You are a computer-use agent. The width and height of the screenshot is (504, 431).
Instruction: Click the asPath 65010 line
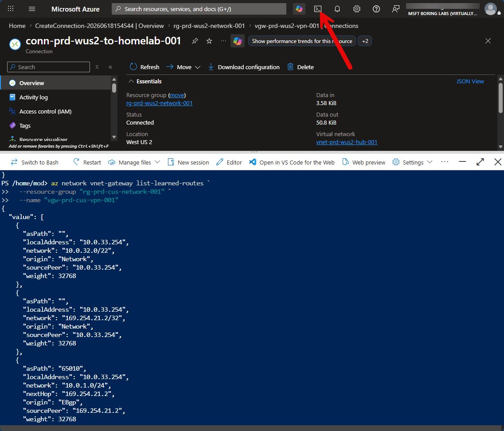coord(55,368)
